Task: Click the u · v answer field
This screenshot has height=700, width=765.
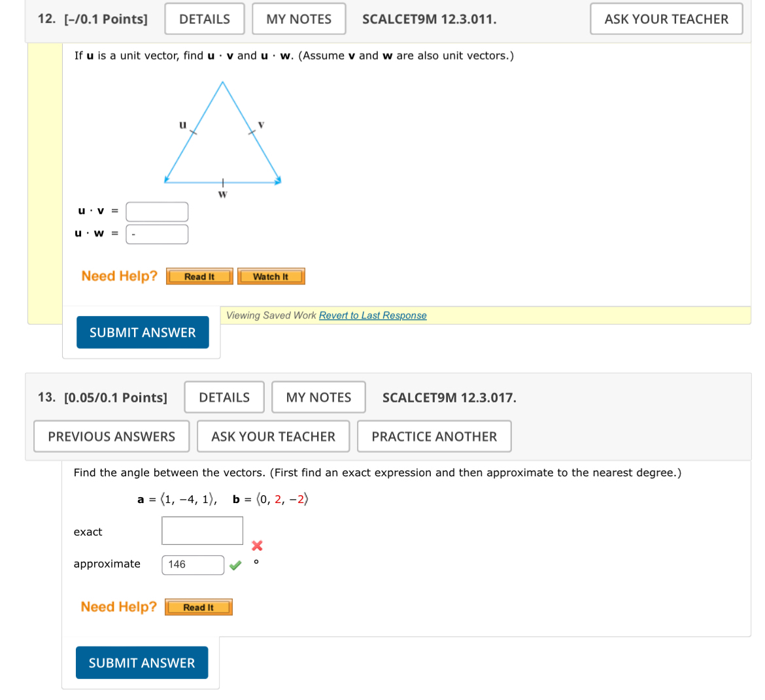Action: [157, 211]
